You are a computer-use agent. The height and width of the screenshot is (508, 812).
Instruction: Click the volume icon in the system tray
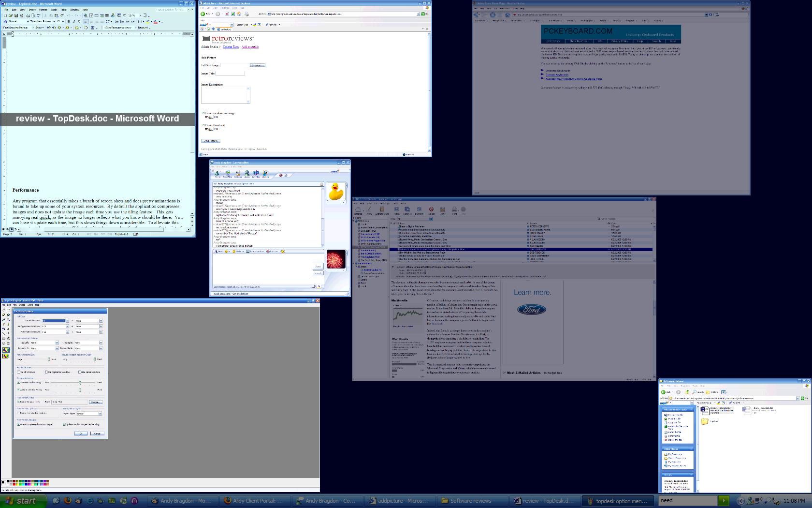tap(758, 500)
